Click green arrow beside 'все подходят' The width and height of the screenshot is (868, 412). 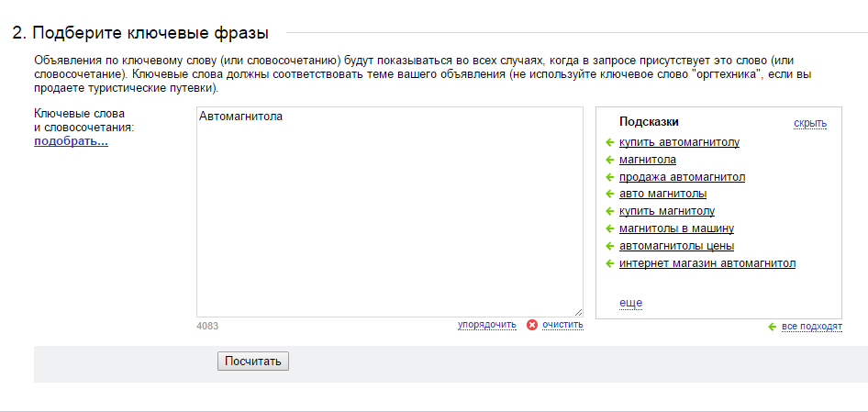click(773, 327)
